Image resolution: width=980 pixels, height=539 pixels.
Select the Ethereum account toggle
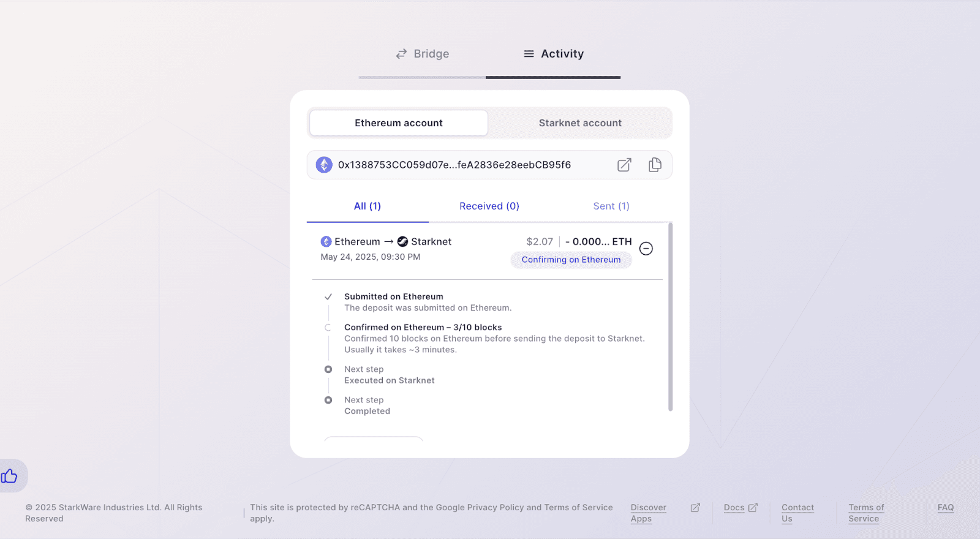click(x=399, y=123)
